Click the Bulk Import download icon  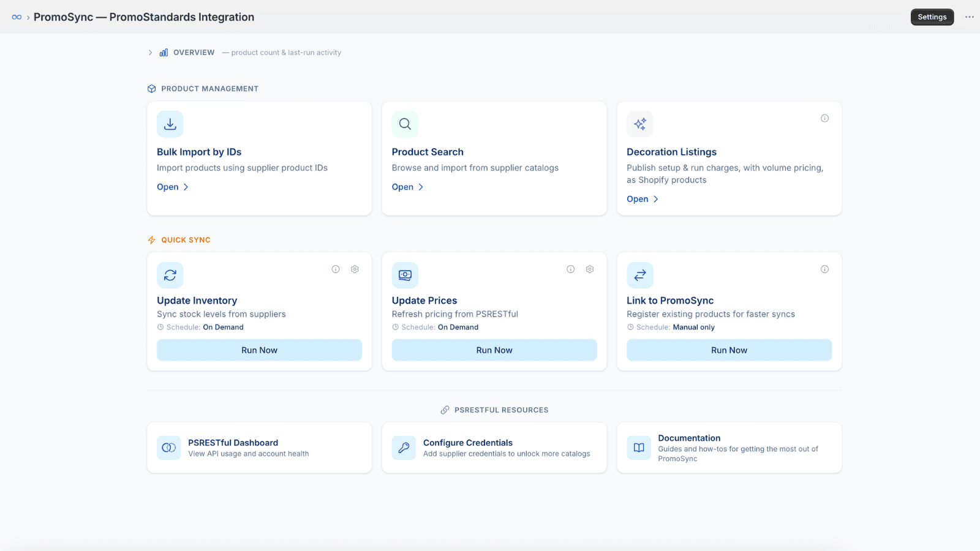tap(170, 124)
